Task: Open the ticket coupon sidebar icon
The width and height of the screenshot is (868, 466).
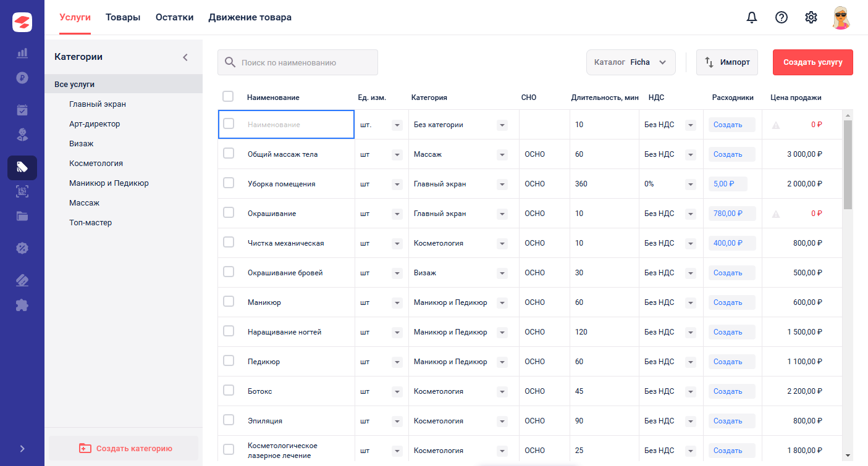Action: 22,280
